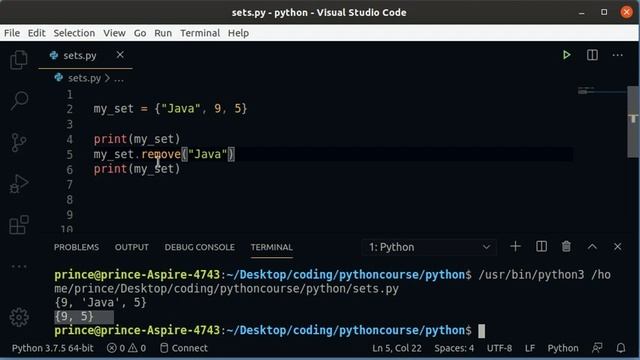640x360 pixels.
Task: Open the Manage gear settings
Action: point(19,317)
